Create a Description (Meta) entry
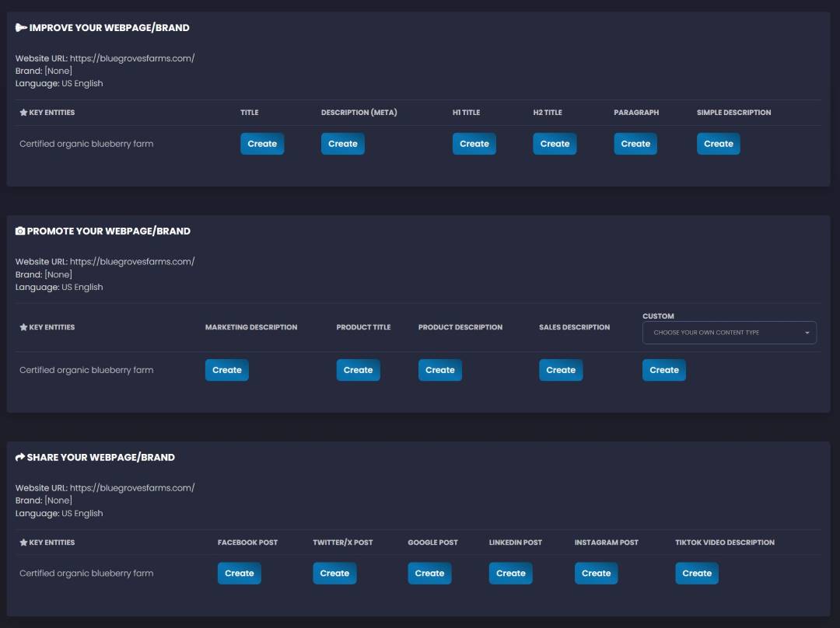The height and width of the screenshot is (628, 840). point(342,144)
